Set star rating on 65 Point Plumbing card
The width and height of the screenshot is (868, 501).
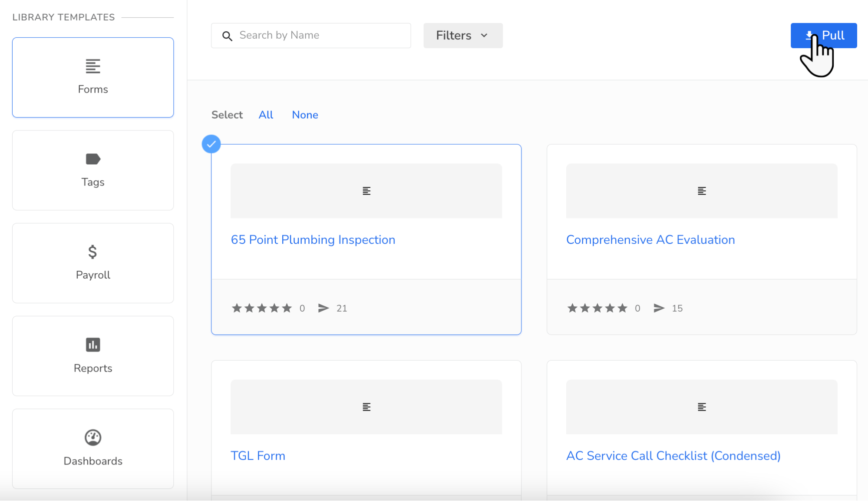pyautogui.click(x=261, y=308)
